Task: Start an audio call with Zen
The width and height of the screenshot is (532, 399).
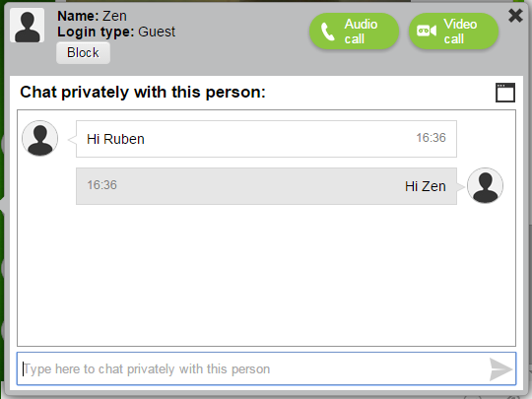Action: (x=354, y=32)
